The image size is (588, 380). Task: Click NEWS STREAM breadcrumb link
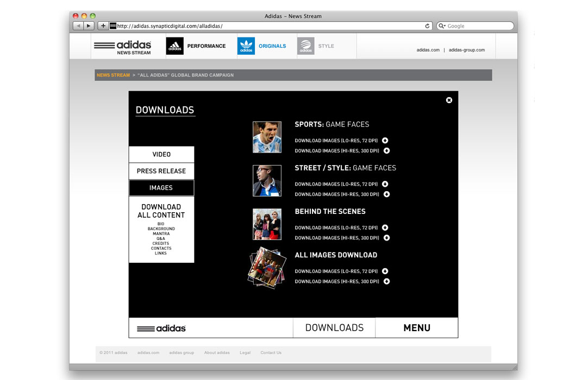tap(113, 75)
